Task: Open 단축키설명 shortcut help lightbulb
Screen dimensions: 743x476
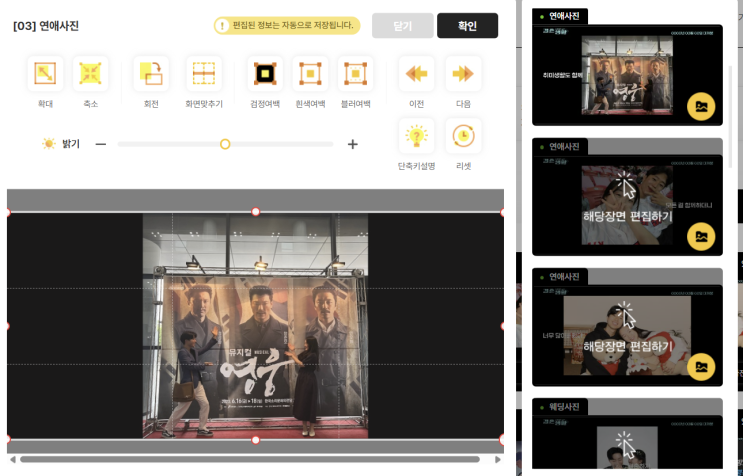Action: [417, 136]
